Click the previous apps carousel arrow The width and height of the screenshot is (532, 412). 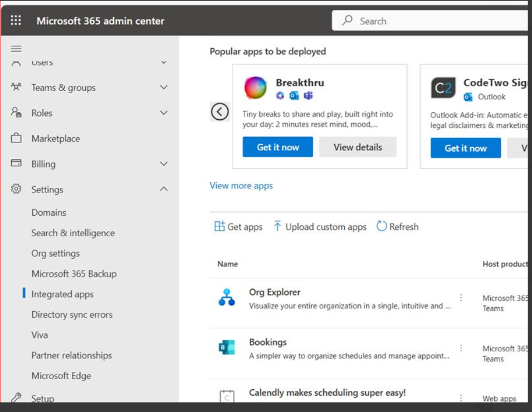click(x=219, y=112)
